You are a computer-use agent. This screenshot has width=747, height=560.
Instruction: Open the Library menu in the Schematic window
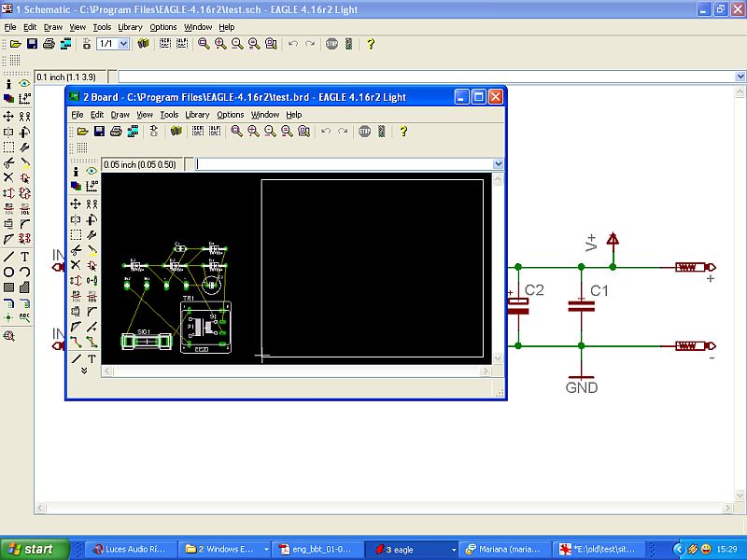point(130,27)
